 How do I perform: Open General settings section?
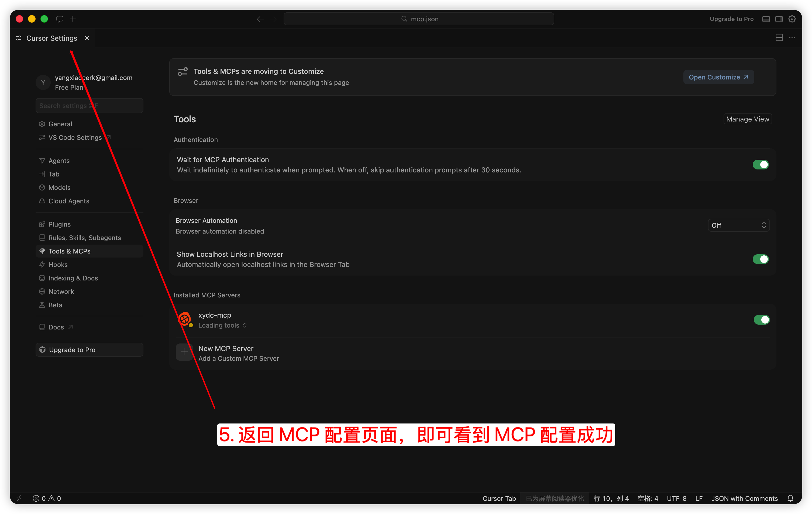[89, 124]
